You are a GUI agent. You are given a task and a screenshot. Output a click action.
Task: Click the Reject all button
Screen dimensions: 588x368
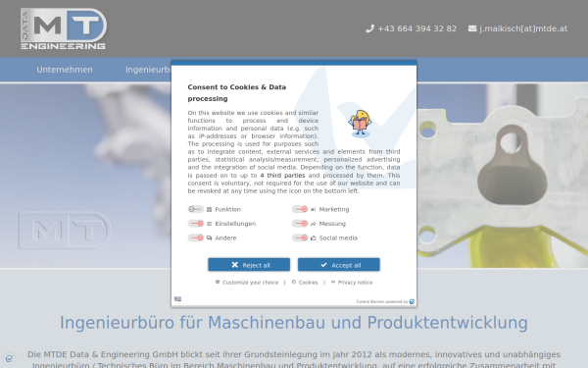coord(249,265)
